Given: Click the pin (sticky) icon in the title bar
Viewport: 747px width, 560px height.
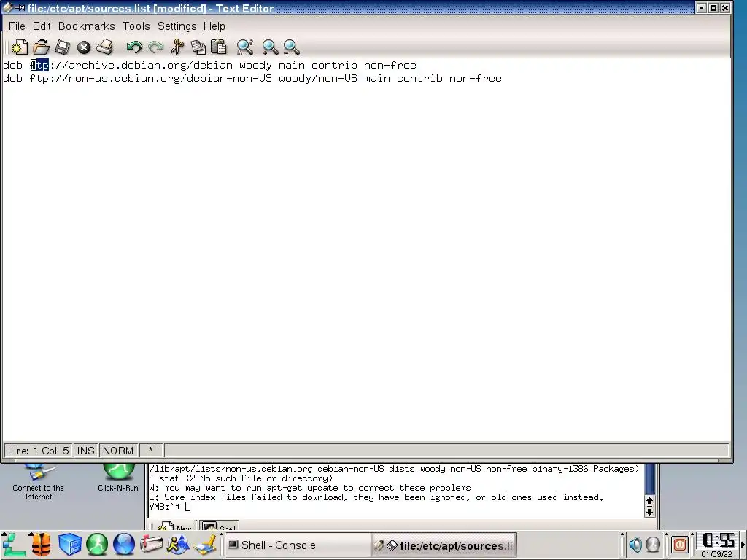Looking at the screenshot, I should coord(20,7).
